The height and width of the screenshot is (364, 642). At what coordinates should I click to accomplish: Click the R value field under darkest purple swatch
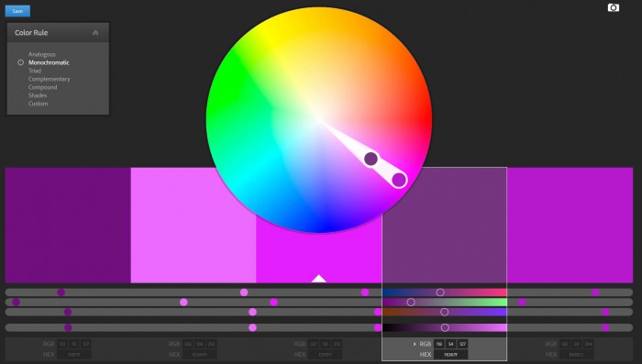pos(62,344)
